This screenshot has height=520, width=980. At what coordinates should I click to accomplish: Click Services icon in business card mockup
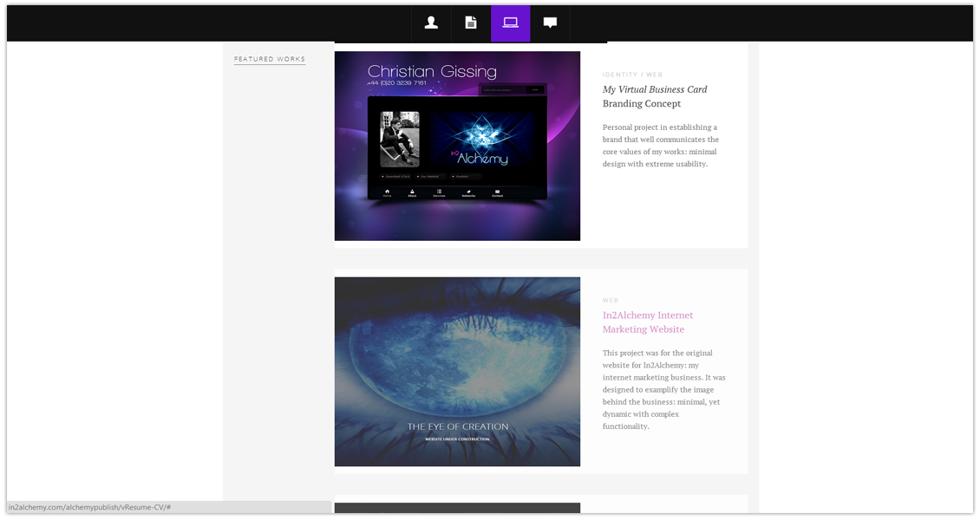[x=439, y=192]
